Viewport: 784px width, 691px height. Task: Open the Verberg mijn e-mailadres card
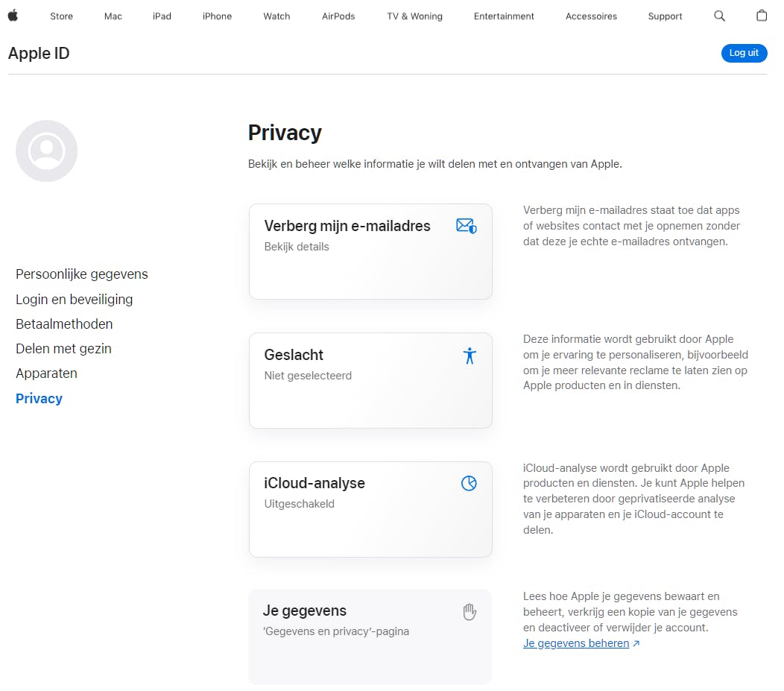(370, 251)
